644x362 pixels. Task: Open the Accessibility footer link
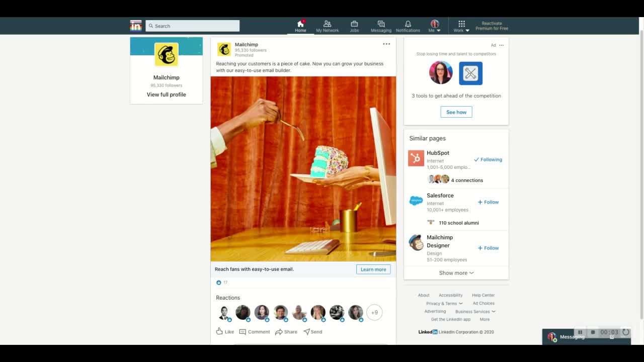pyautogui.click(x=451, y=295)
